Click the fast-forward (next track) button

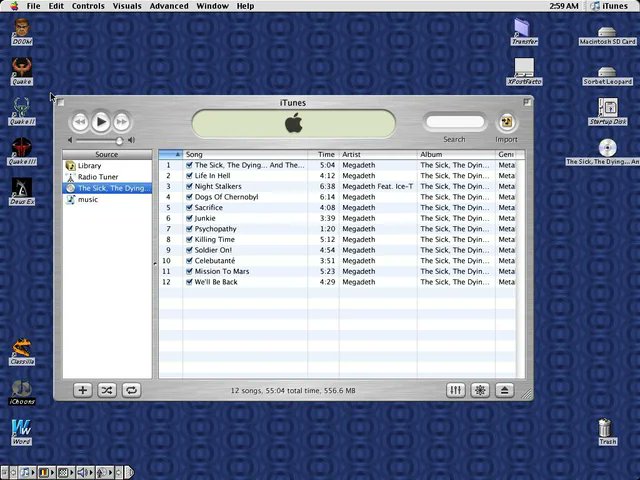pos(122,122)
